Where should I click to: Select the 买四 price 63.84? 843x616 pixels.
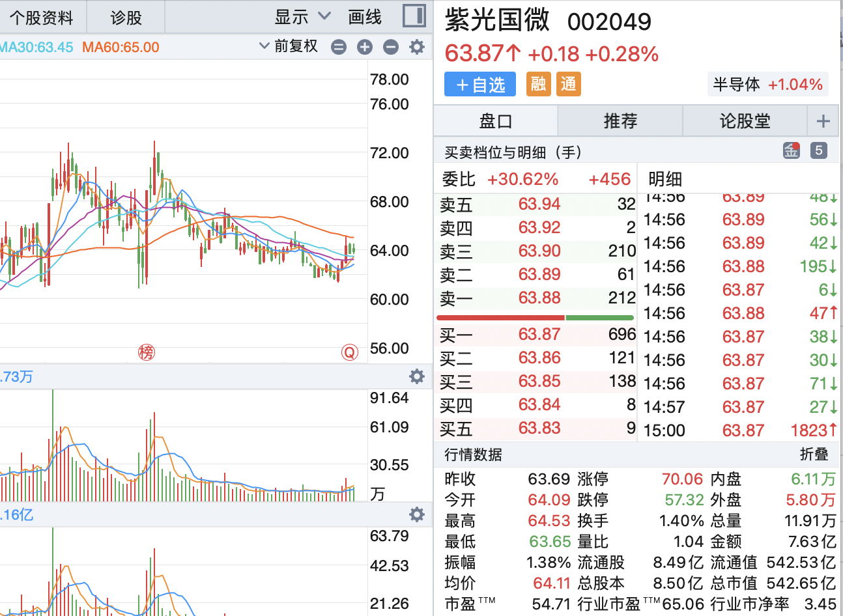click(539, 404)
